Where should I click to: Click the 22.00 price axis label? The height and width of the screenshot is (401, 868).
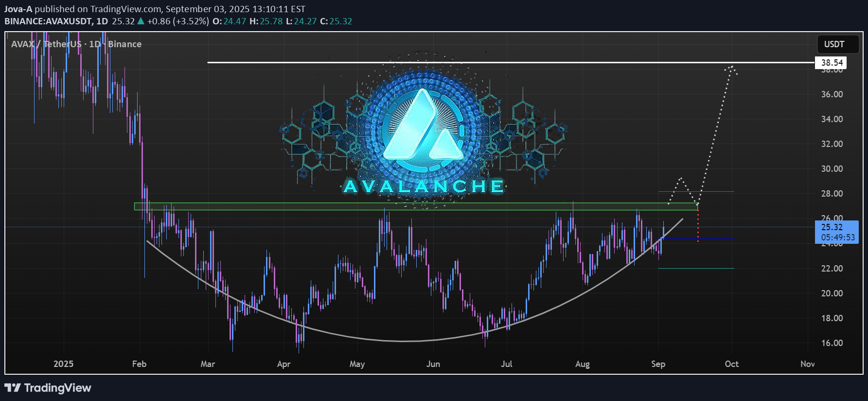tap(832, 269)
